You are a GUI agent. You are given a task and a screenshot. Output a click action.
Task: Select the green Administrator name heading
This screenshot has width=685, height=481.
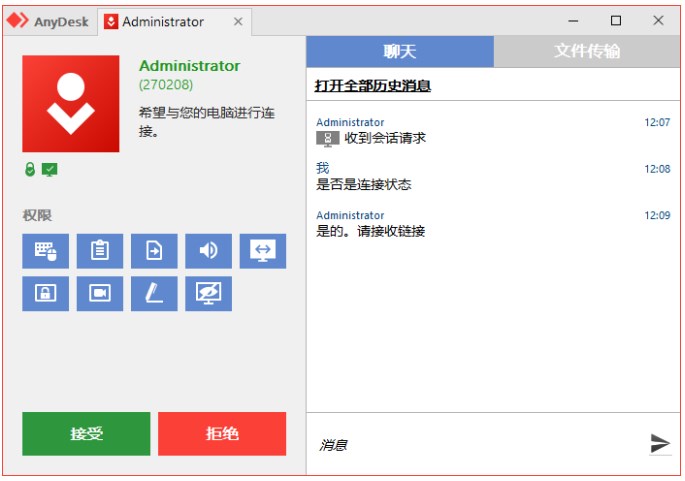pyautogui.click(x=190, y=66)
